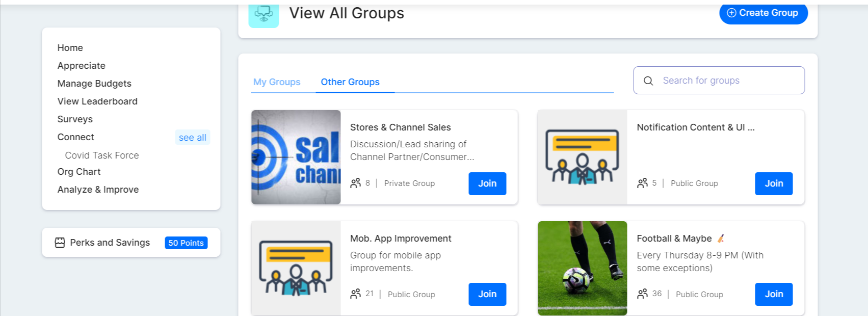868x316 pixels.
Task: Join the Stores & Channel Sales group
Action: coord(487,183)
